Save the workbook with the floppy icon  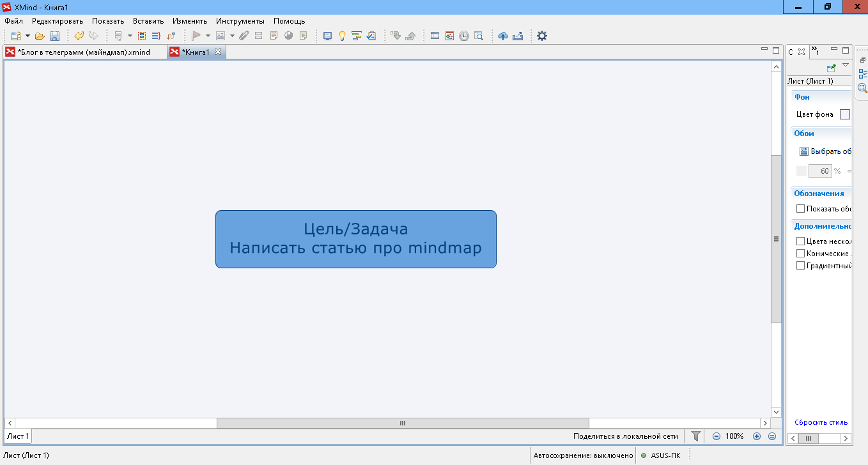coord(54,36)
